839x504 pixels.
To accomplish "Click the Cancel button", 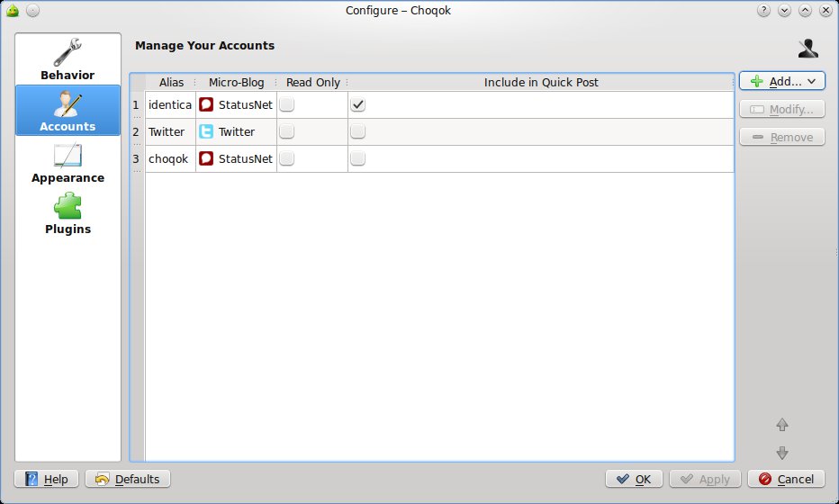I will 786,479.
